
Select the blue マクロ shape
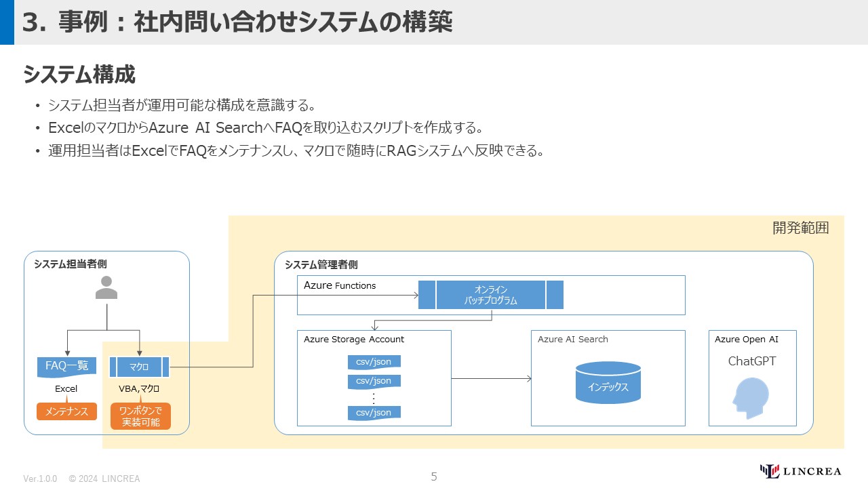point(139,367)
